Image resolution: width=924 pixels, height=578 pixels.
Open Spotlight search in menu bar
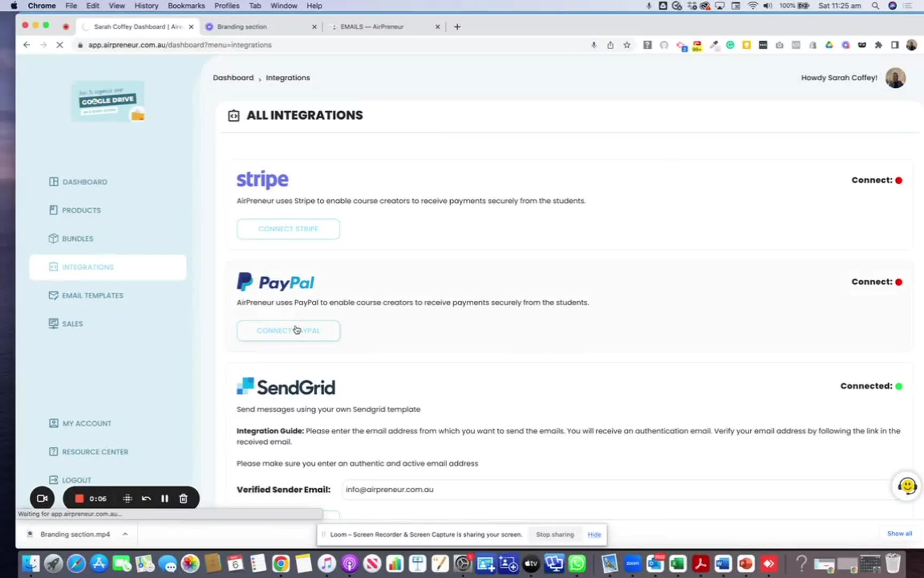[x=875, y=5]
